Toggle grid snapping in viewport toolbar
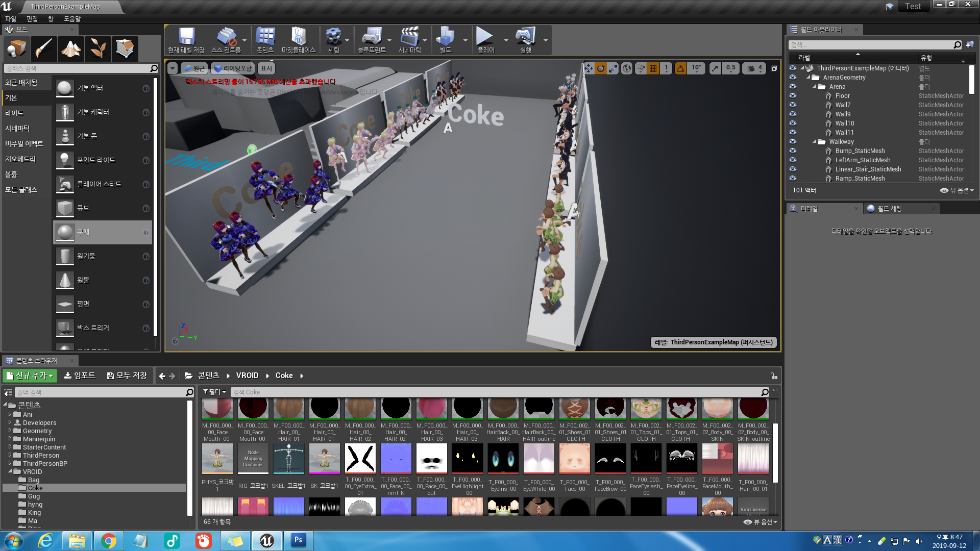The height and width of the screenshot is (551, 980). 653,68
